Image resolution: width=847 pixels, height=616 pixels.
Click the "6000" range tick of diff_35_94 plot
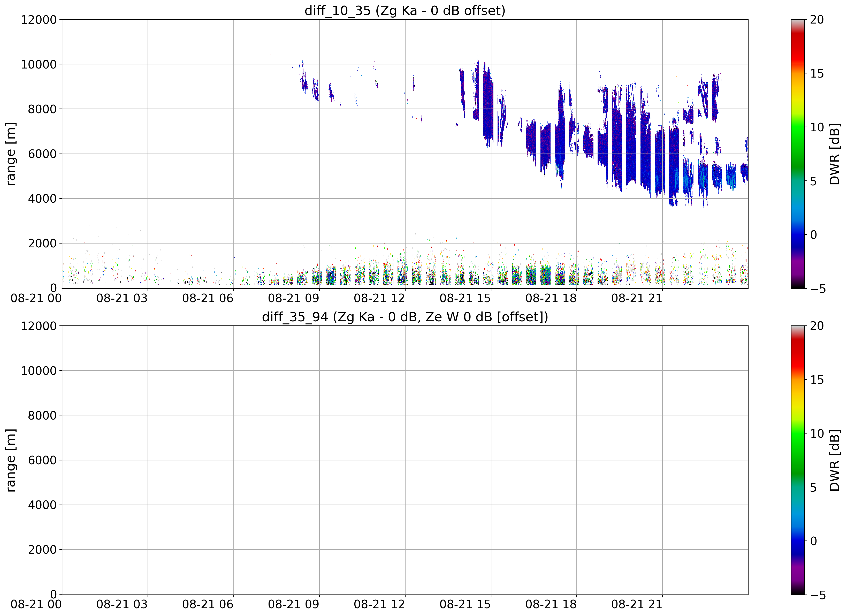42,460
